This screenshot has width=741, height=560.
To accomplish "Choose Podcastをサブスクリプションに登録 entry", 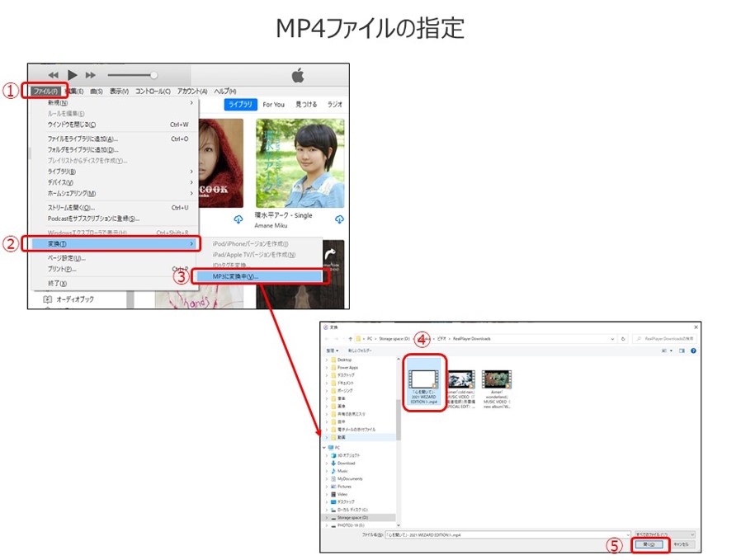I will [115, 219].
